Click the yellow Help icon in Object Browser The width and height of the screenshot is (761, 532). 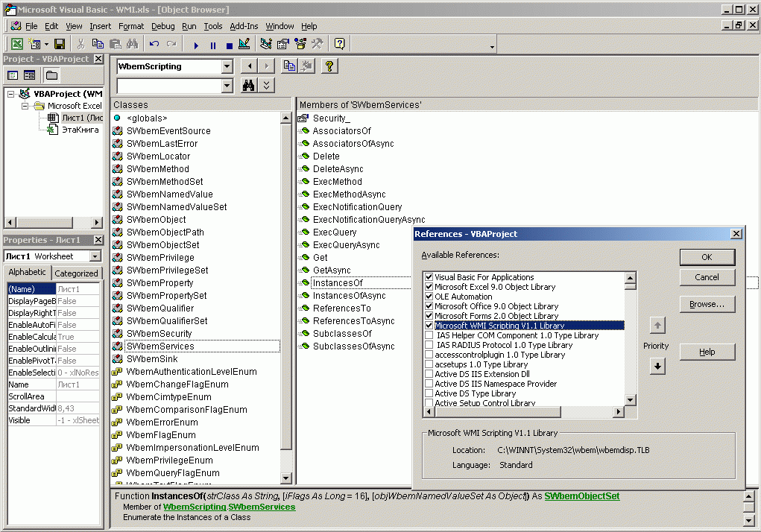point(329,66)
